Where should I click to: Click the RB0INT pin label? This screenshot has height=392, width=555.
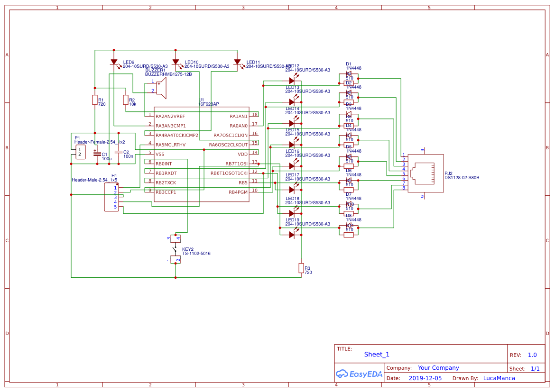(x=164, y=164)
